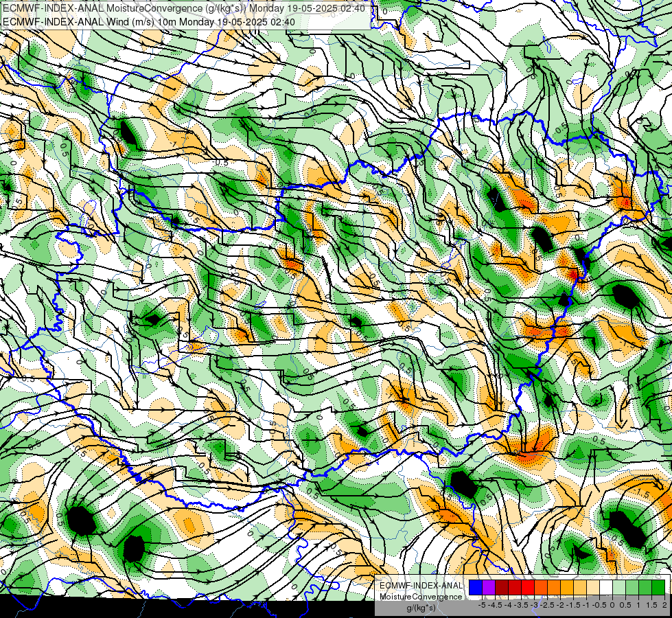
Task: Click the "-1.5" value on the legend scale
Action: click(573, 605)
